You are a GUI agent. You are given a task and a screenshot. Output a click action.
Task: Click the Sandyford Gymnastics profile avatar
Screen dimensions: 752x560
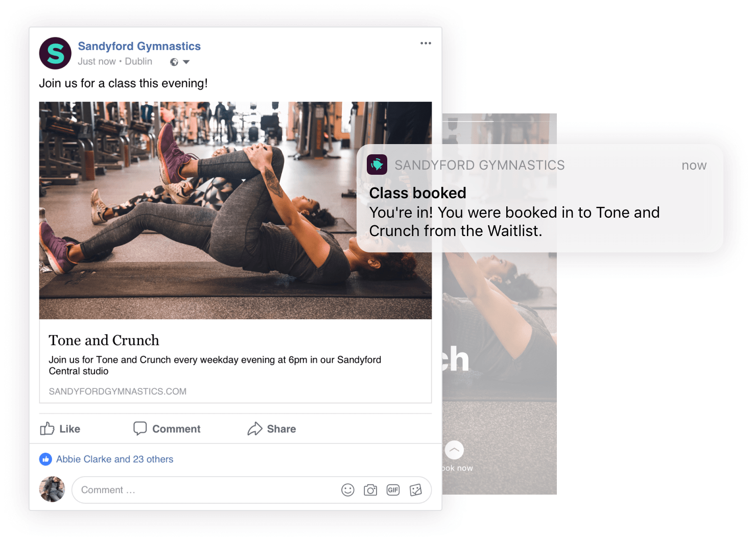coord(55,53)
